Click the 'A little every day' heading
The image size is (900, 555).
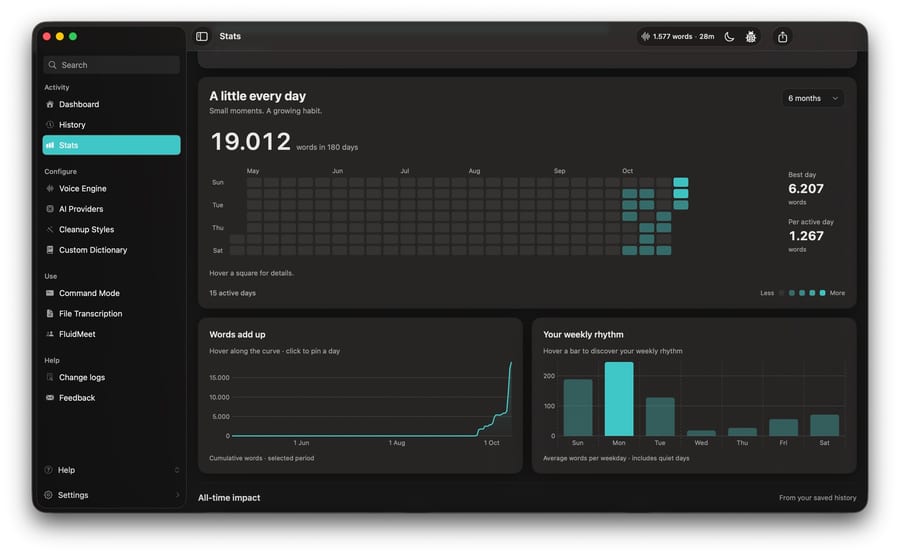pyautogui.click(x=257, y=96)
